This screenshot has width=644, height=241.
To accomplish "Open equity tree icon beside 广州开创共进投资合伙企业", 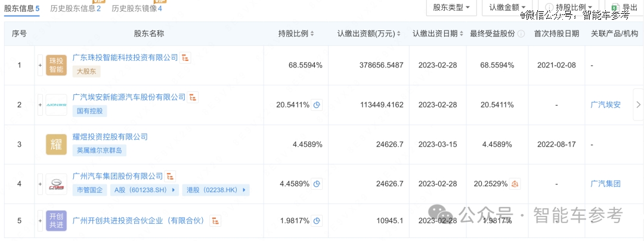I will pos(216,221).
